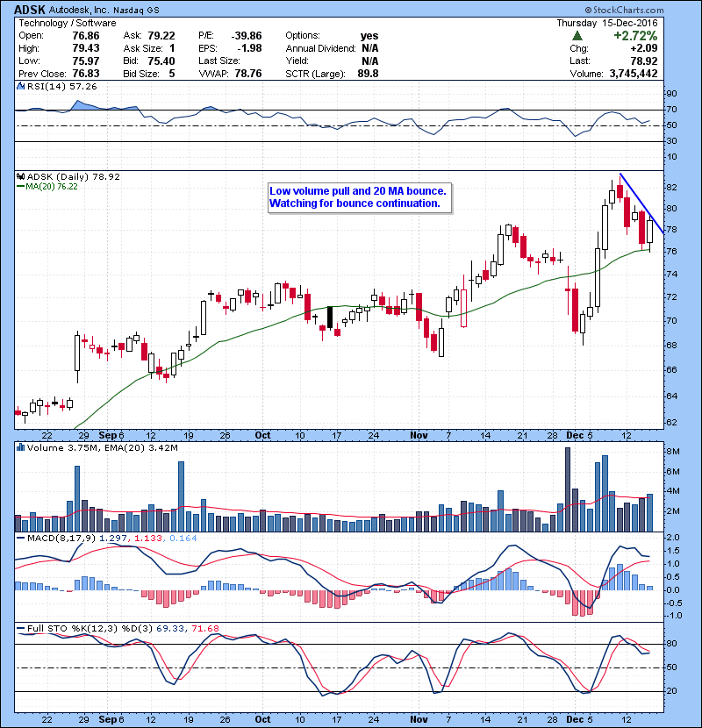Click the Ask value 79.22
The image size is (702, 728).
click(161, 36)
